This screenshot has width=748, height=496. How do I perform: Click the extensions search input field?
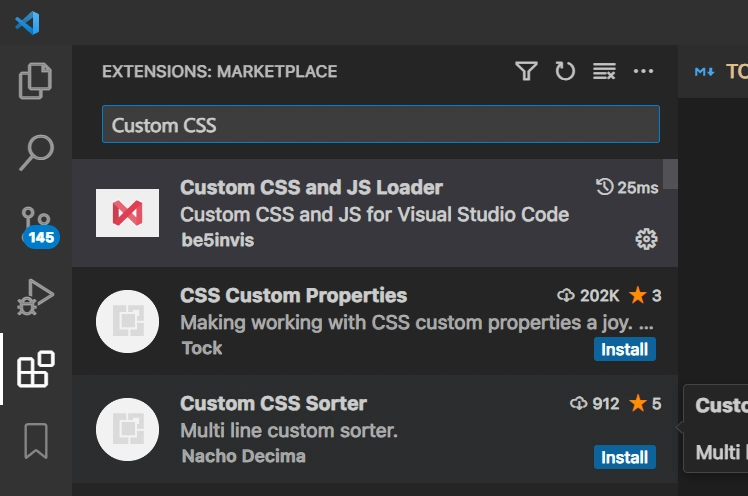[380, 125]
